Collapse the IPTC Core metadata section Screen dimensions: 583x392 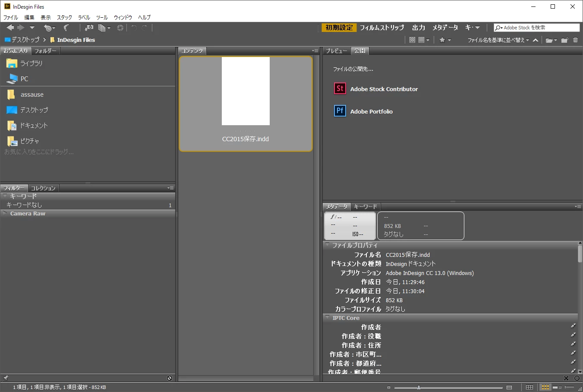pyautogui.click(x=328, y=318)
